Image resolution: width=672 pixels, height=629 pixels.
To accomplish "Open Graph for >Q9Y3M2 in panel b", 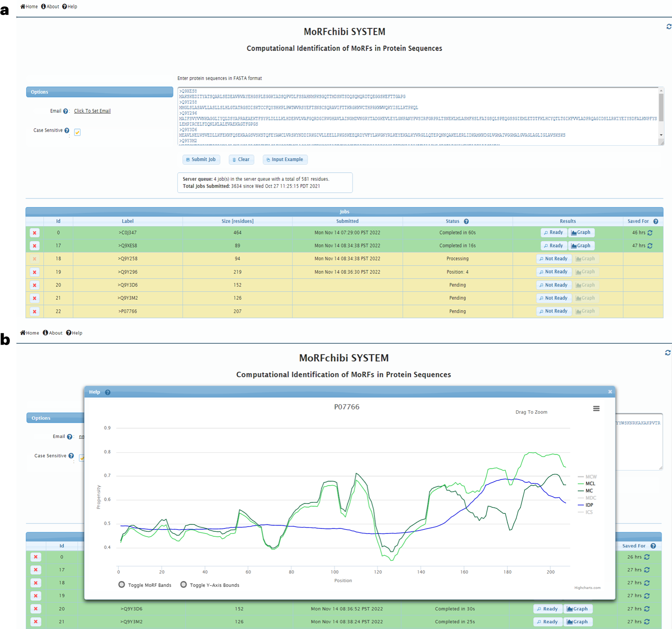I will coord(577,622).
